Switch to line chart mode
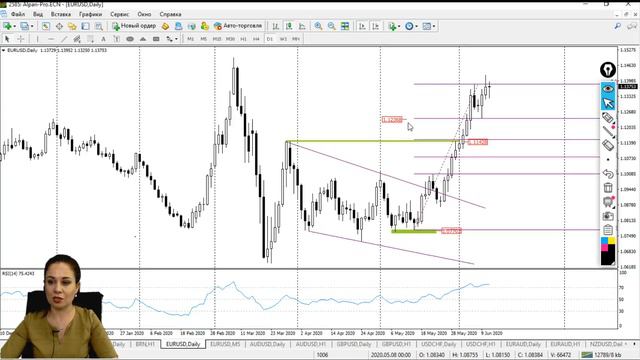Image resolution: width=640 pixels, height=360 pixels. click(x=302, y=26)
